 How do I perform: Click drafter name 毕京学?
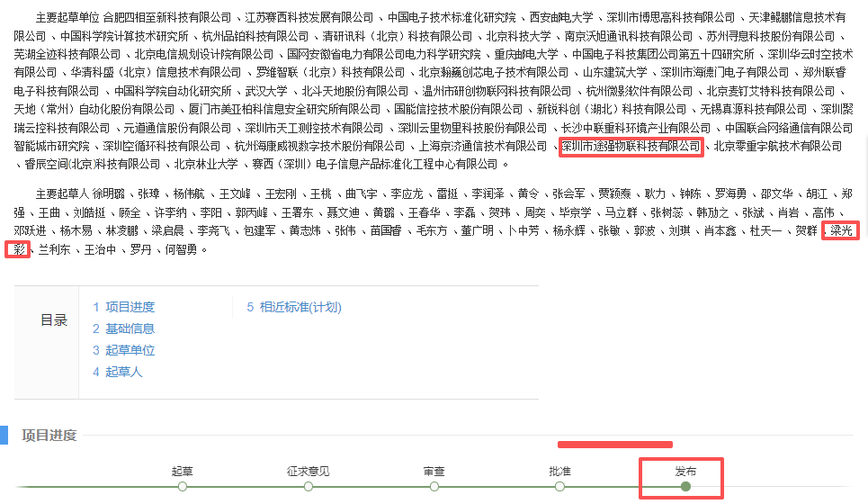point(575,212)
